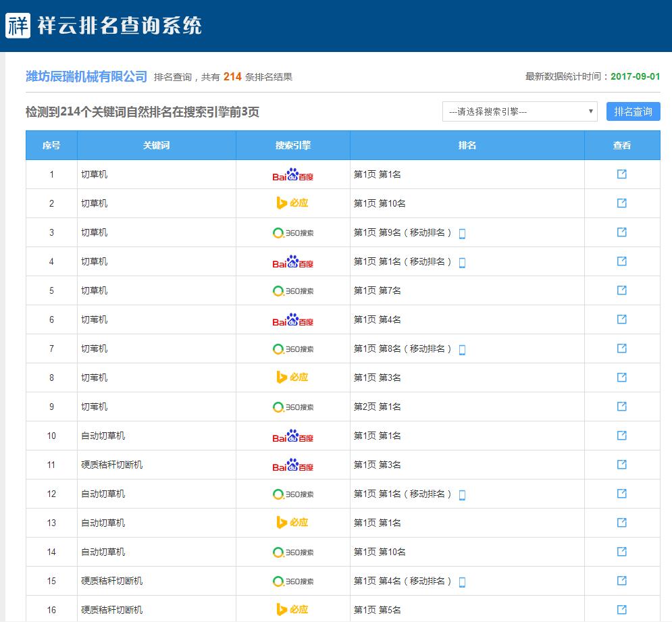Select keyword 切苇机 in row 6
Screen dimensions: 672x622
tap(95, 320)
